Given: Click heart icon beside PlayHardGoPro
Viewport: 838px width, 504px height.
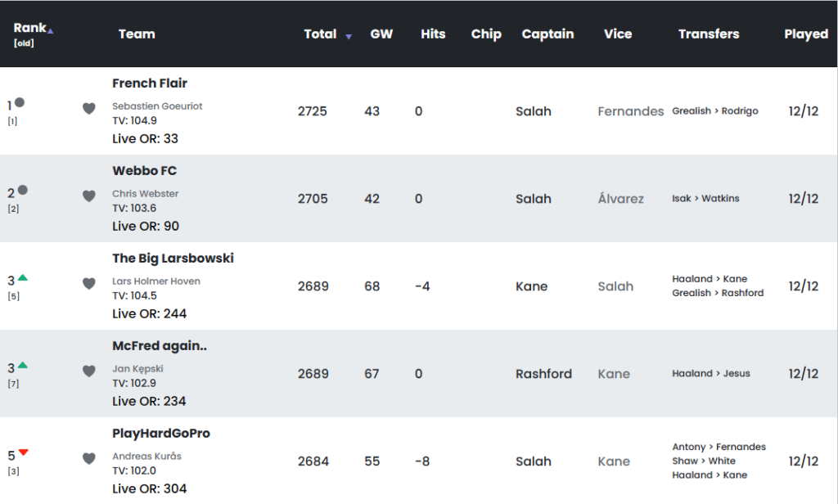Looking at the screenshot, I should 88,458.
